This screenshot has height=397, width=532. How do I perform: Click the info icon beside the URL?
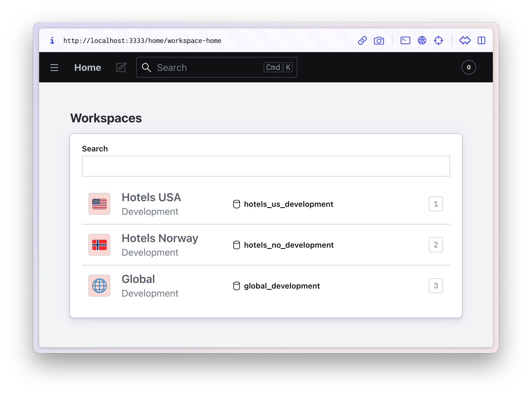(x=52, y=41)
